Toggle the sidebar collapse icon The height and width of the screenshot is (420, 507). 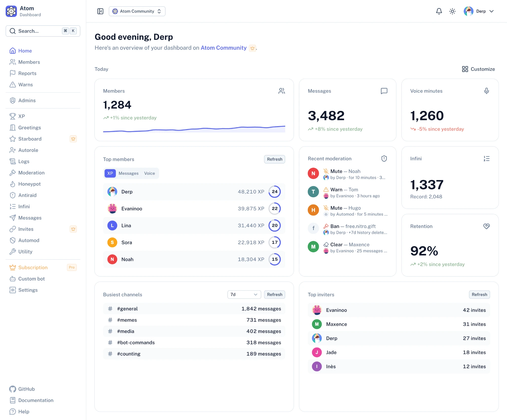[x=100, y=11]
